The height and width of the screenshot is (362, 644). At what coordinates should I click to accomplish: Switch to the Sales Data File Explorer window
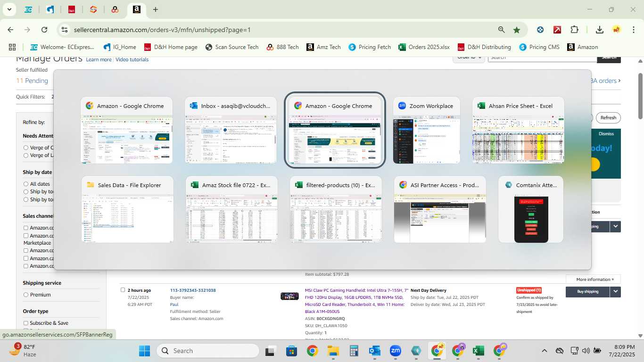point(127,209)
